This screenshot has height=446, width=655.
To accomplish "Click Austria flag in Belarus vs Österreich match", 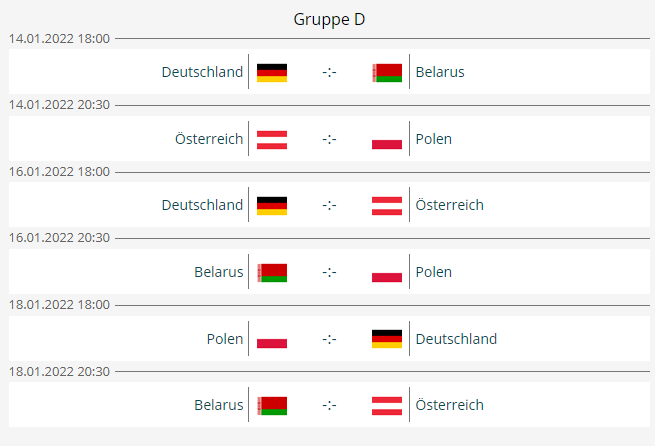I will click(x=387, y=405).
